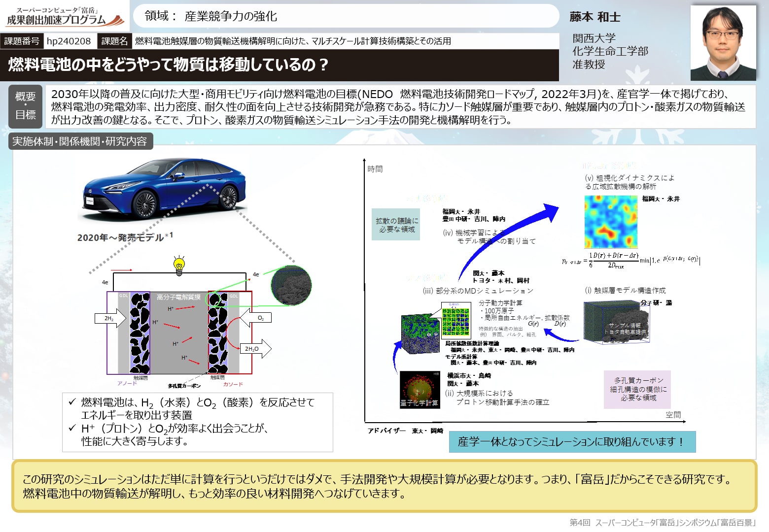Click the カソード label
The image size is (769, 532).
pyautogui.click(x=233, y=384)
